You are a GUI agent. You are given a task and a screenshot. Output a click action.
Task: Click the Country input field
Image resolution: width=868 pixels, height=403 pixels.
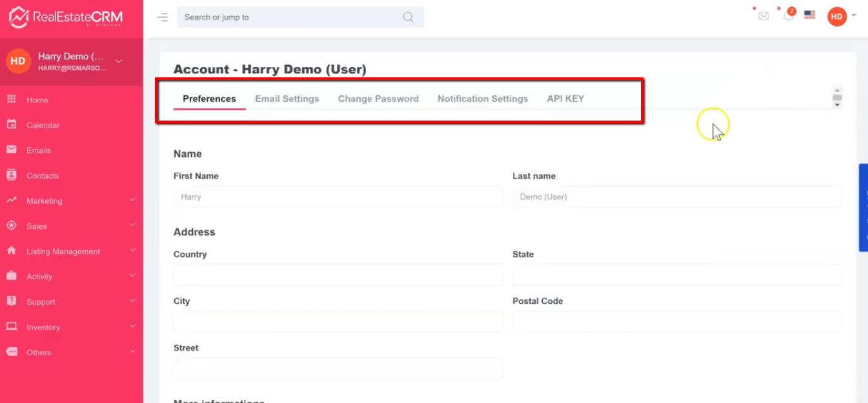click(x=338, y=275)
